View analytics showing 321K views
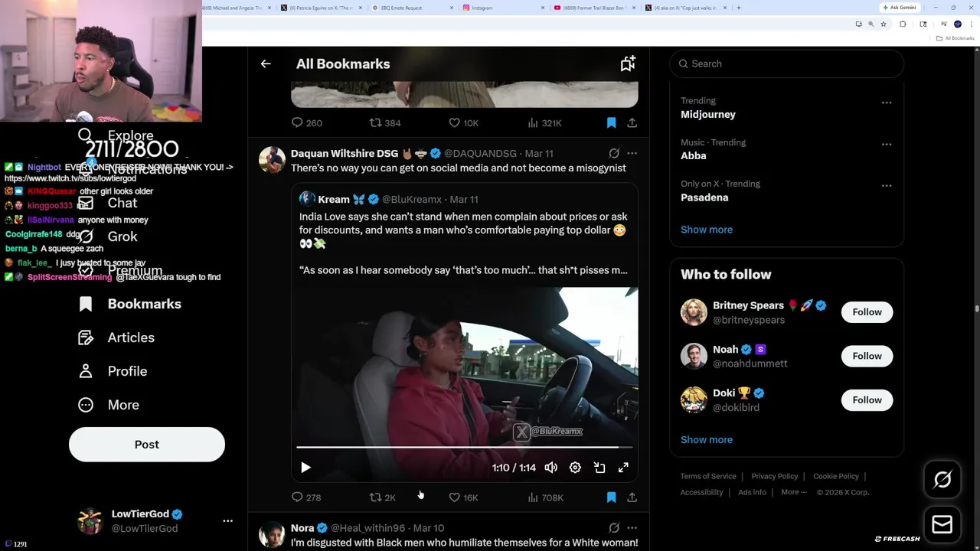980x551 pixels. 544,122
